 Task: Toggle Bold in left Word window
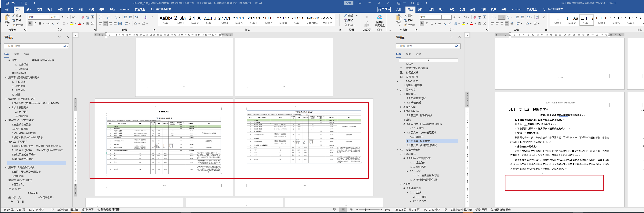click(x=30, y=23)
